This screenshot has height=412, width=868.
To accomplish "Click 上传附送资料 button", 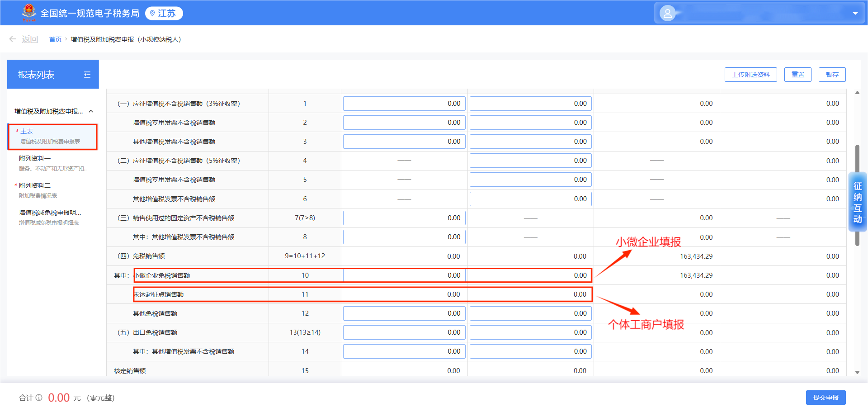I will click(750, 75).
